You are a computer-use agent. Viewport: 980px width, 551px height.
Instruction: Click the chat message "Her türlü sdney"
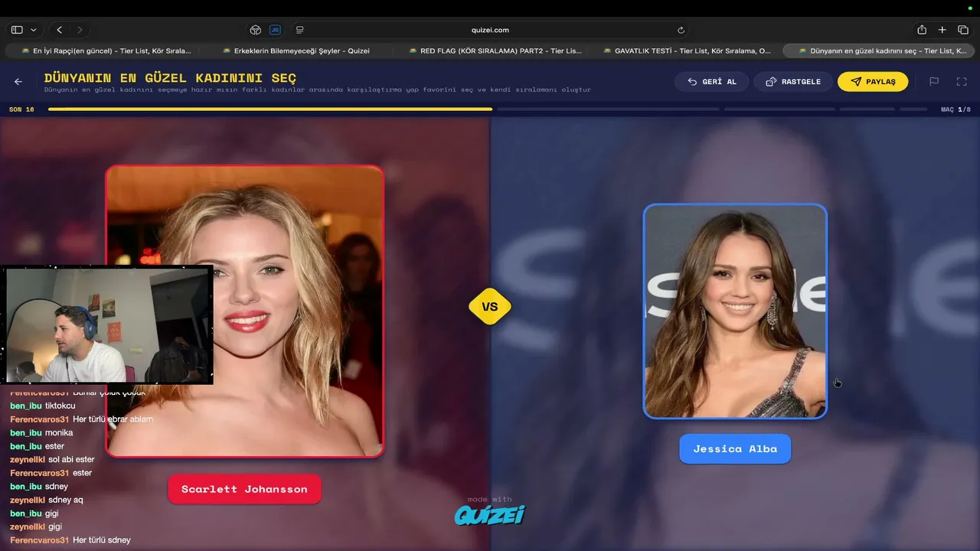point(102,540)
